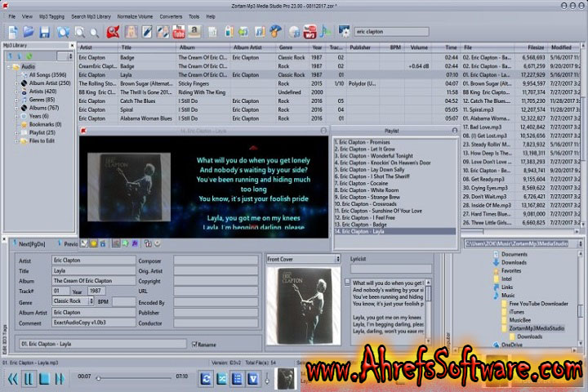588x392 pixels.
Task: Click the playback seek slider
Action: [135, 377]
